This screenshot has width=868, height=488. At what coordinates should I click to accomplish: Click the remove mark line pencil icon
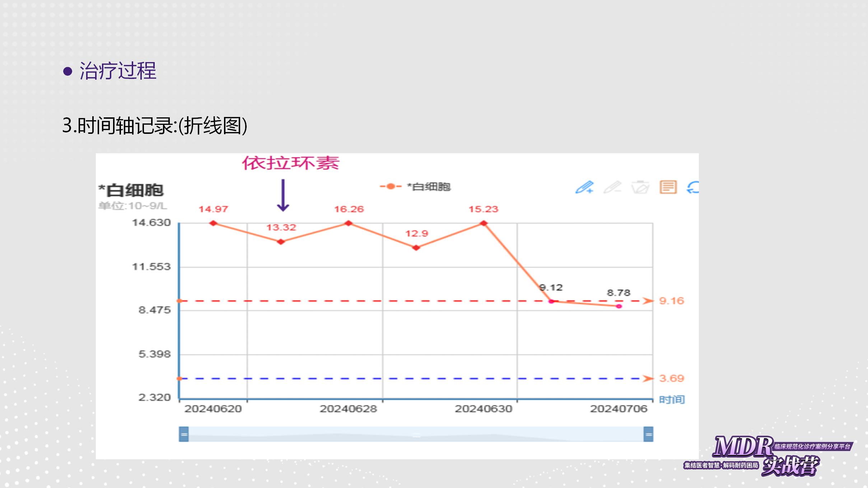point(612,187)
